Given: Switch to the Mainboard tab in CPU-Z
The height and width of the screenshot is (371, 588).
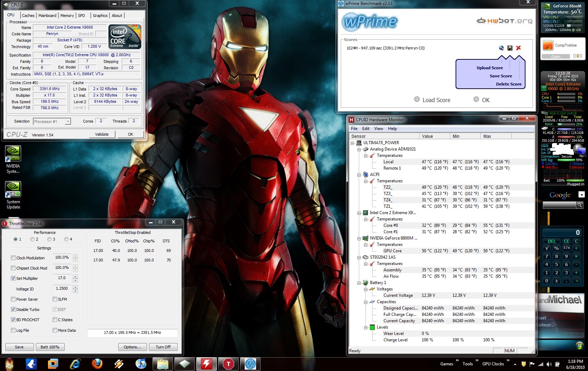Looking at the screenshot, I should [47, 16].
